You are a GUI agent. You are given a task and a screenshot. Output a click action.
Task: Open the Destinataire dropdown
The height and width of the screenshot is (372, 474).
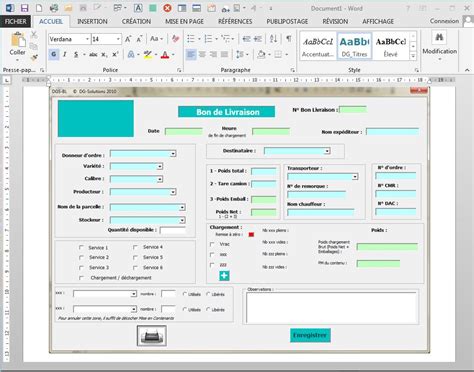(327, 151)
